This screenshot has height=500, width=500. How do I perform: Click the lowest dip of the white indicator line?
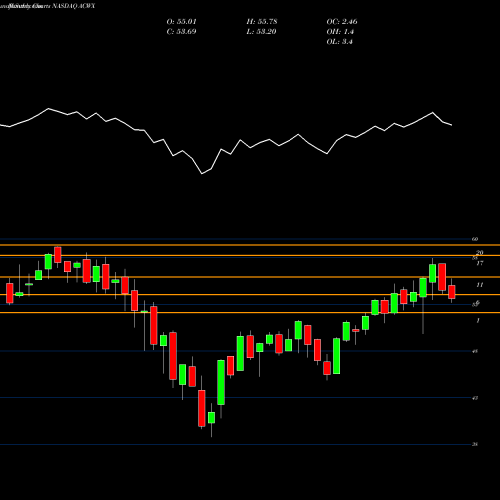pos(202,174)
